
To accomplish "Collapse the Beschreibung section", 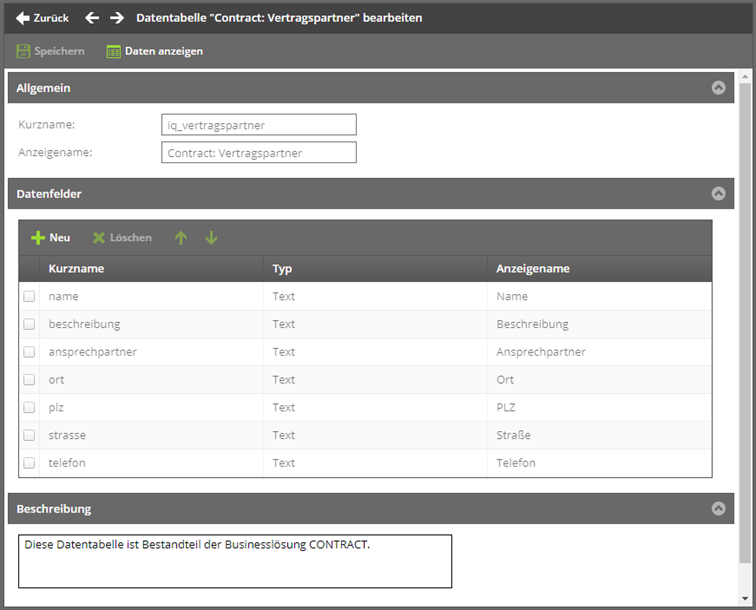I will point(718,508).
